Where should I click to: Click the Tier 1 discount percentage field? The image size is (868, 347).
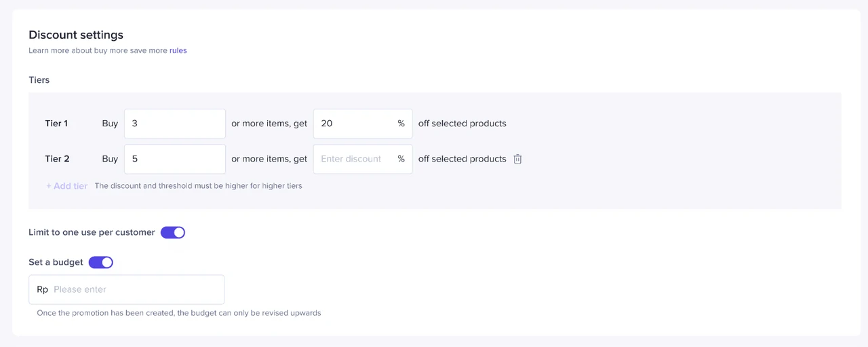[x=354, y=124]
